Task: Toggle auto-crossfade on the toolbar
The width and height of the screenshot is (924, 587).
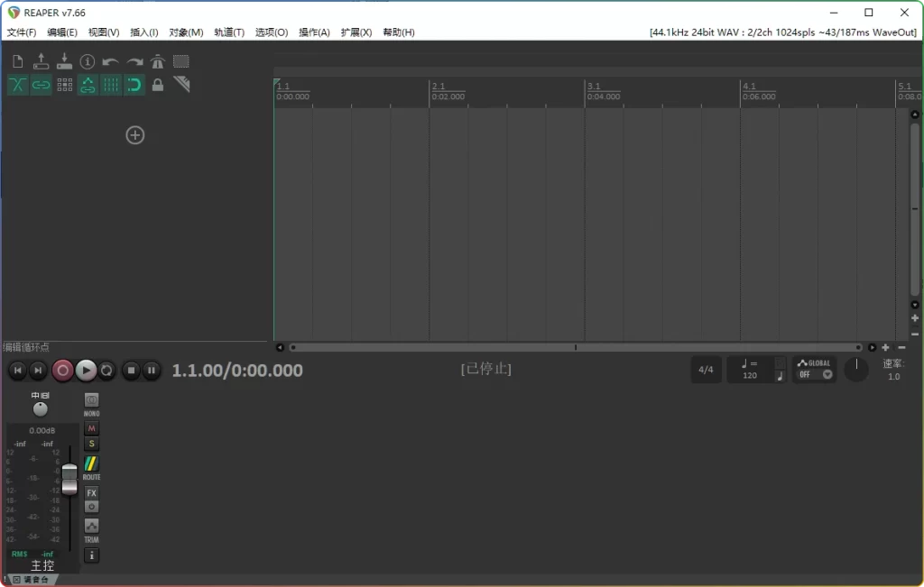Action: coord(16,85)
